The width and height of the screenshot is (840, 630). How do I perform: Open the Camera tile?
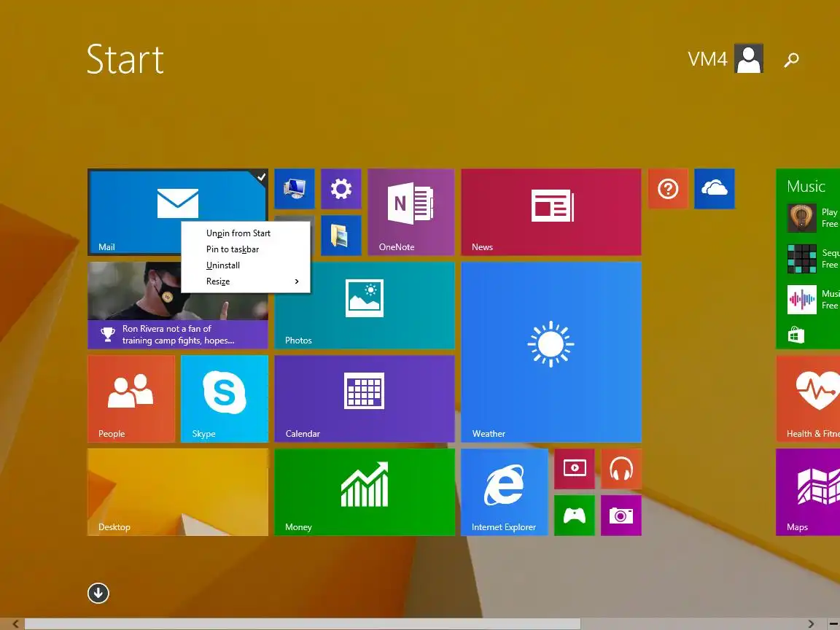tap(621, 516)
